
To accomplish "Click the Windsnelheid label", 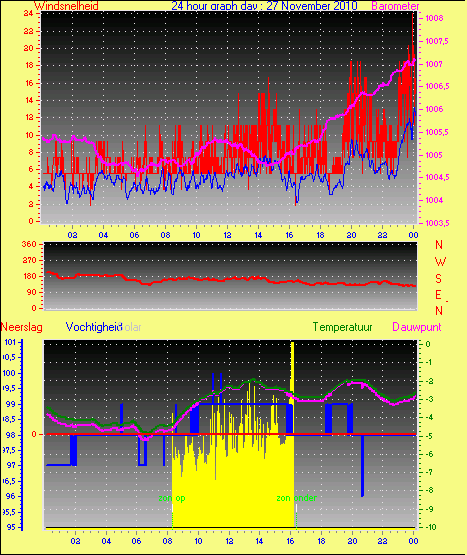I will click(66, 6).
